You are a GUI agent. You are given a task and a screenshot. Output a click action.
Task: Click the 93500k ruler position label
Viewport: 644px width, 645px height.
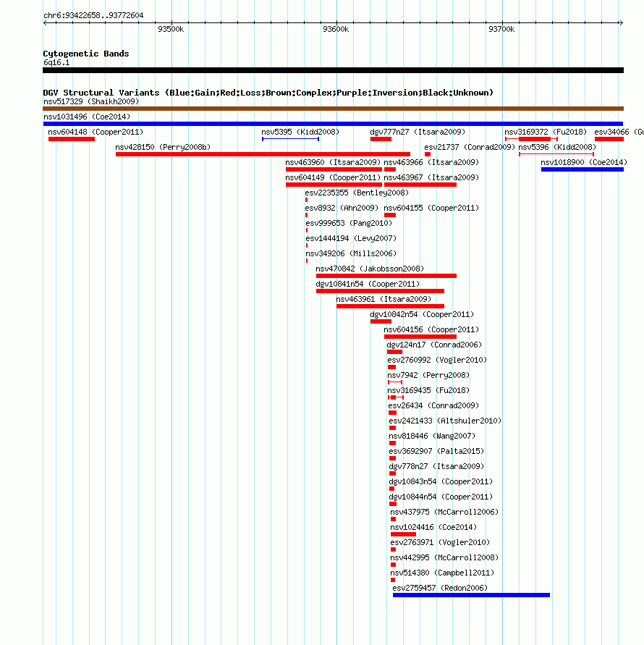tap(171, 29)
